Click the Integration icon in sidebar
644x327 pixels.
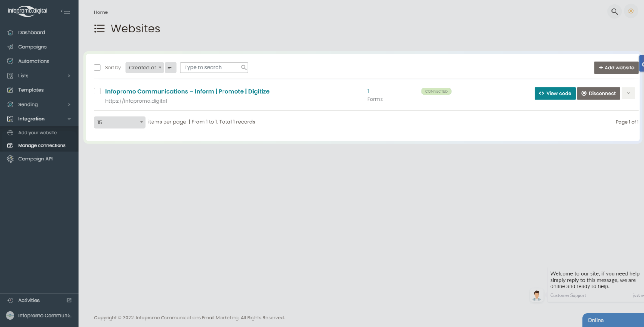point(10,119)
